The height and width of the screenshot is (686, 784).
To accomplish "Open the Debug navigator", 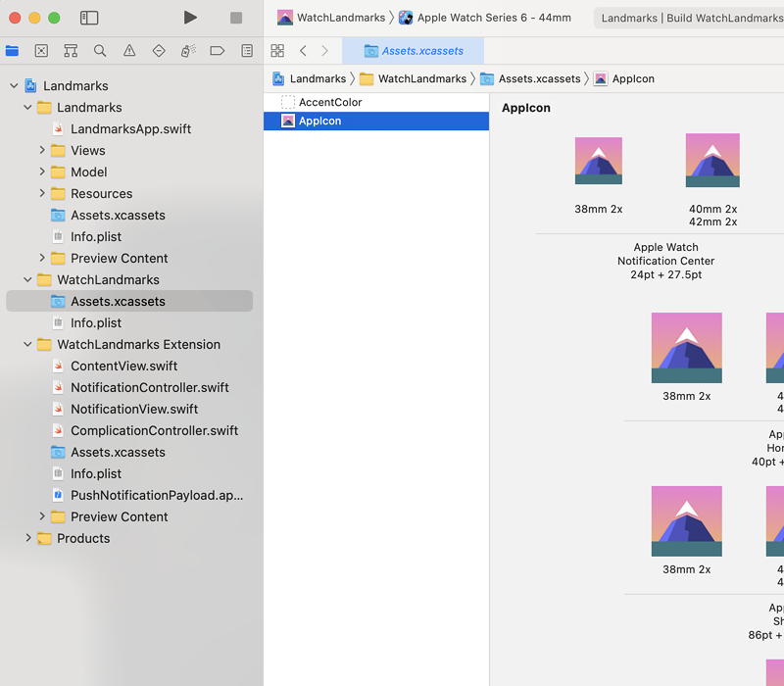I will pyautogui.click(x=188, y=51).
